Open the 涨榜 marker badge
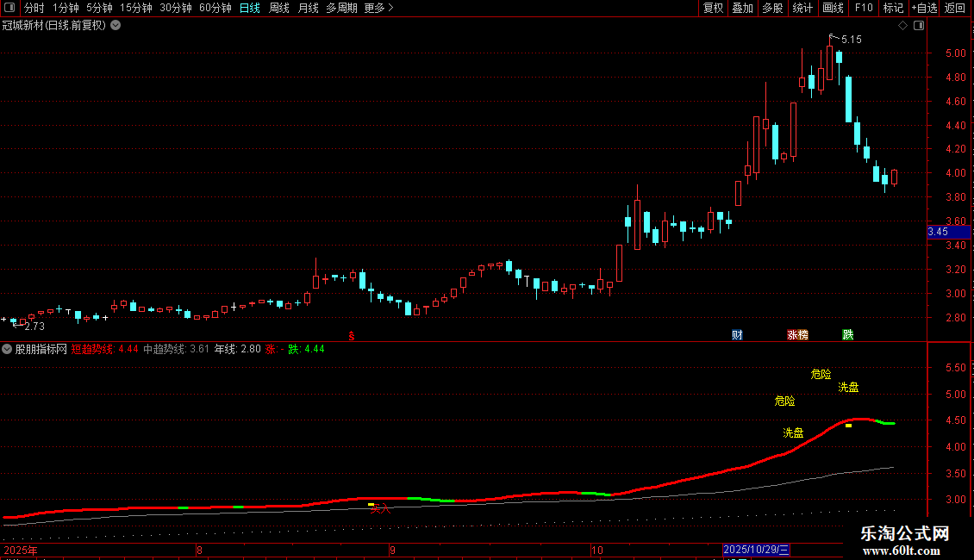Viewport: 974px width, 560px height. point(797,335)
